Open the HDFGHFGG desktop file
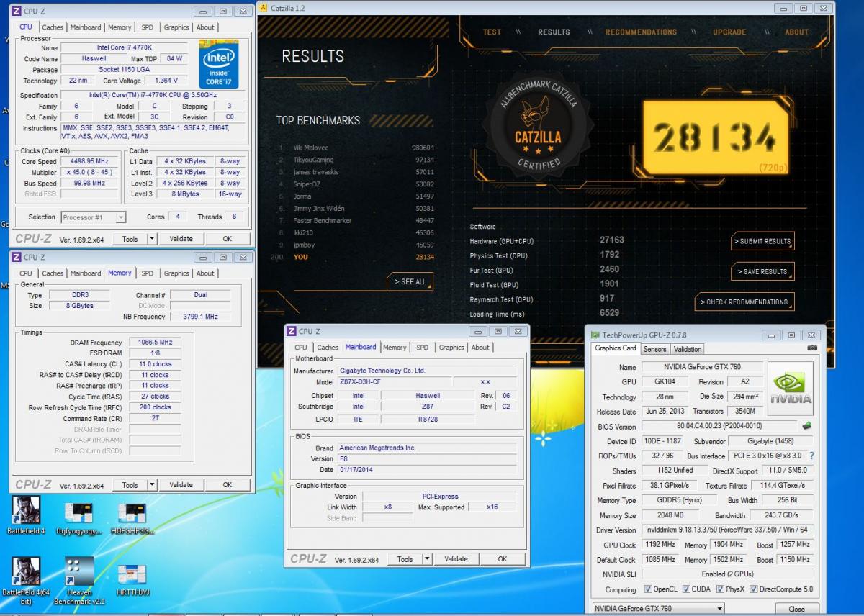 131,518
